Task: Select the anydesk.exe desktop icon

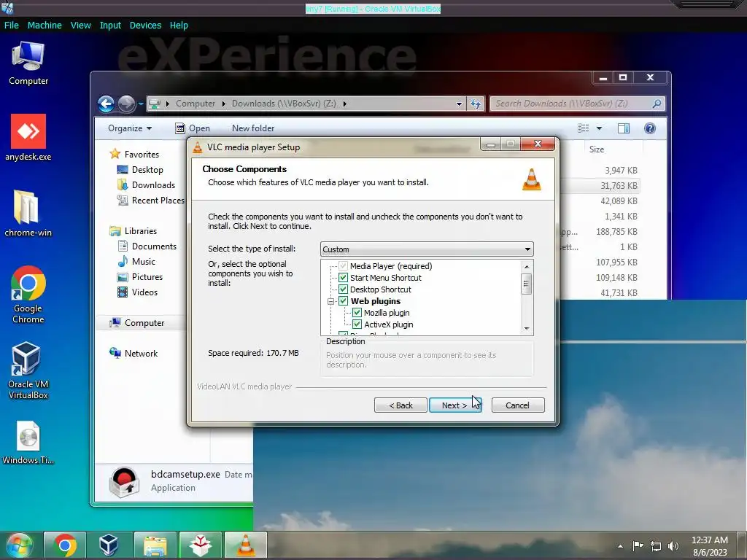Action: point(28,137)
